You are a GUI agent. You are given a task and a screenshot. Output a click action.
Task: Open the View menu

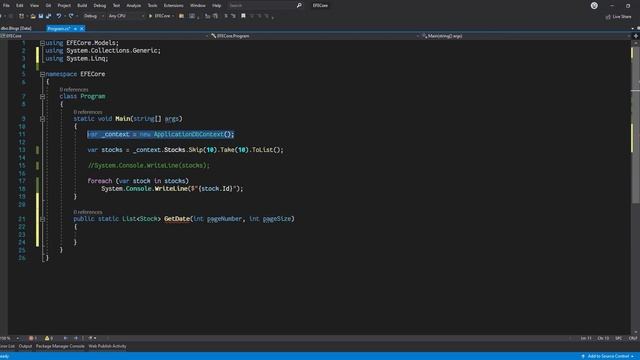(34, 6)
